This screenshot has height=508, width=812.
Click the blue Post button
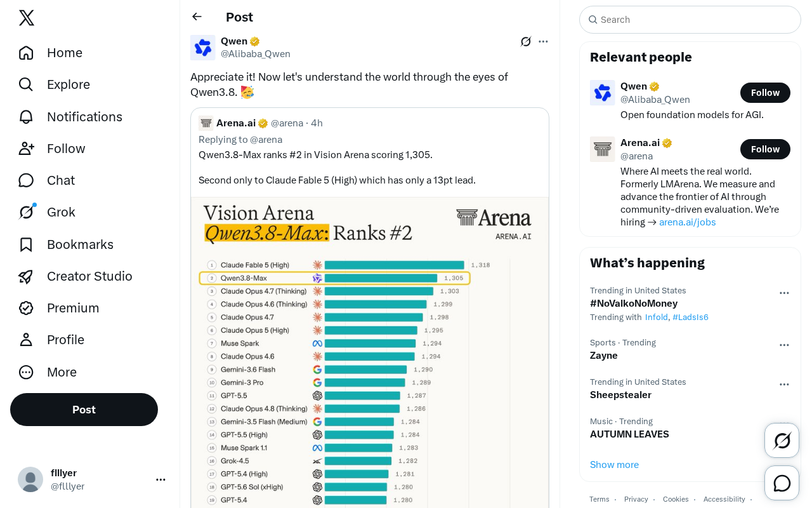[x=84, y=410]
